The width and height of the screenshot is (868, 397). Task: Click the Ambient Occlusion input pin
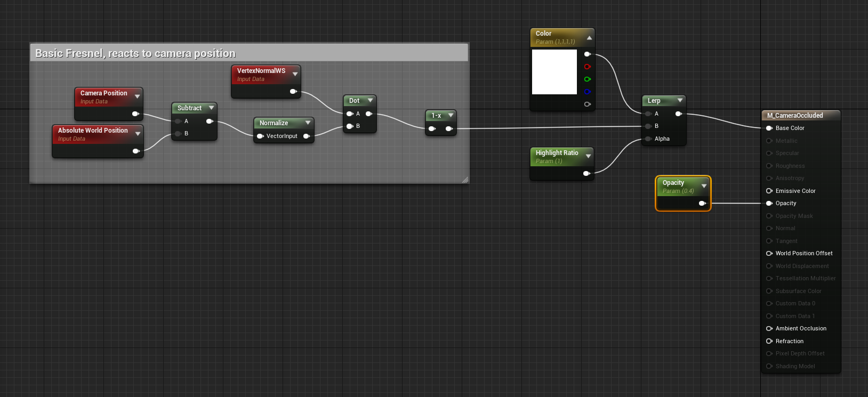tap(769, 328)
